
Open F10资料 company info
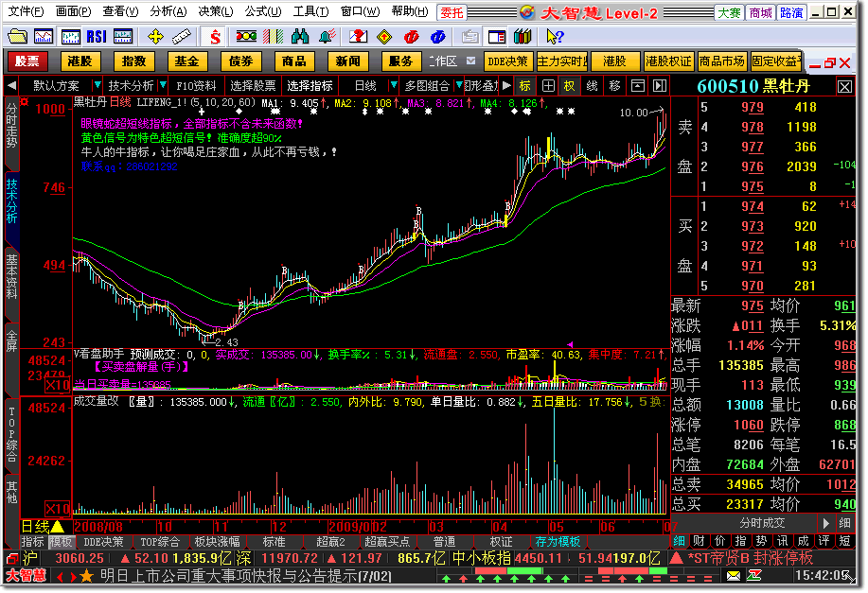tap(196, 86)
